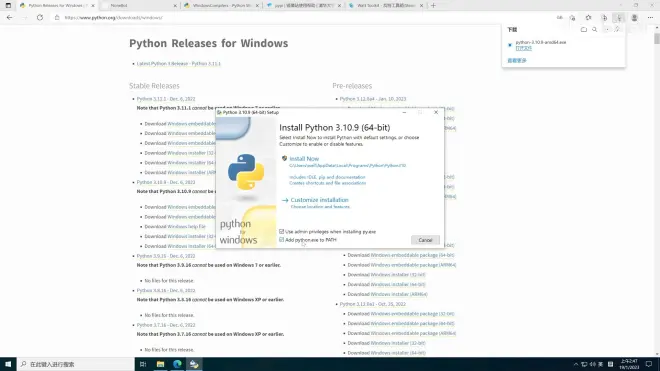The width and height of the screenshot is (660, 371).
Task: Click the volume icon in system tray
Action: [x=592, y=364]
